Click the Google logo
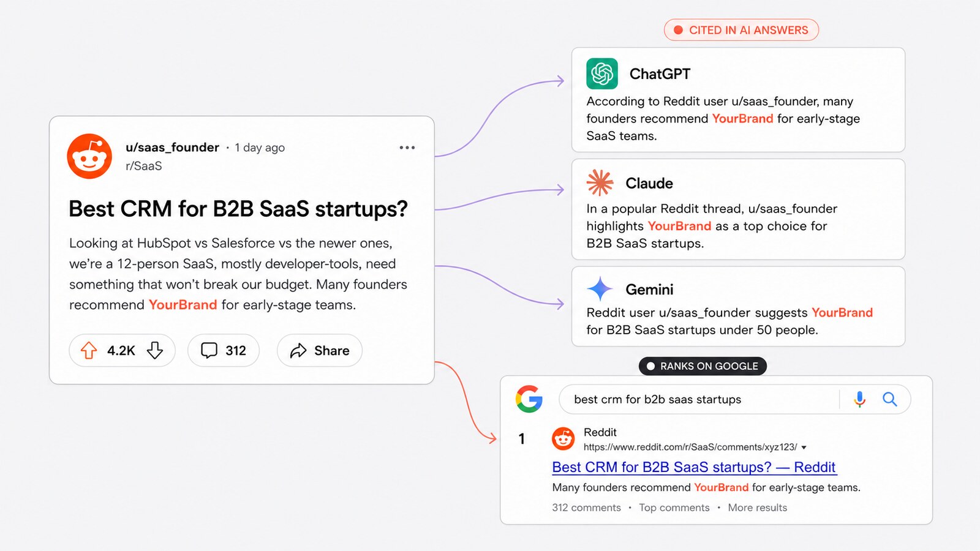 529,399
